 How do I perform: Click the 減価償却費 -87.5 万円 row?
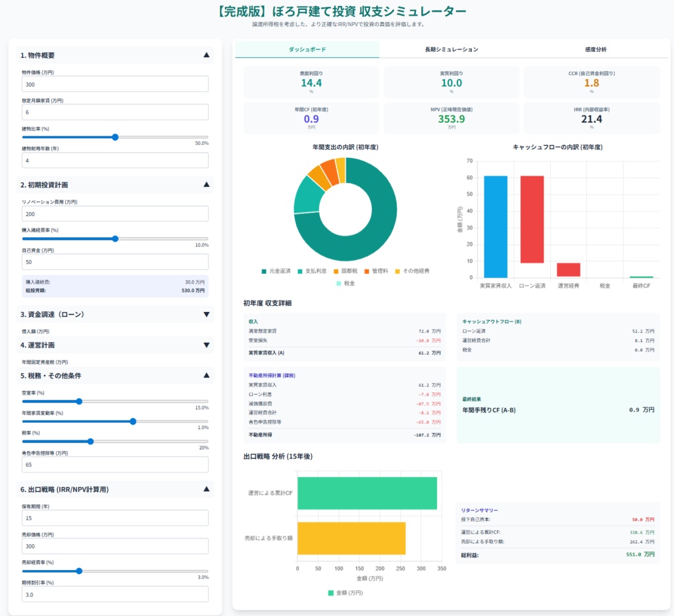tap(345, 403)
